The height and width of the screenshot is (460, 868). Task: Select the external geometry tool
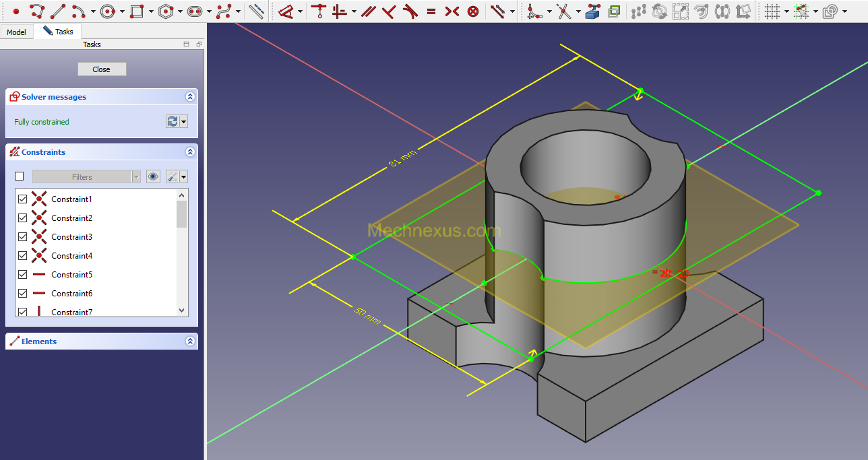point(593,11)
